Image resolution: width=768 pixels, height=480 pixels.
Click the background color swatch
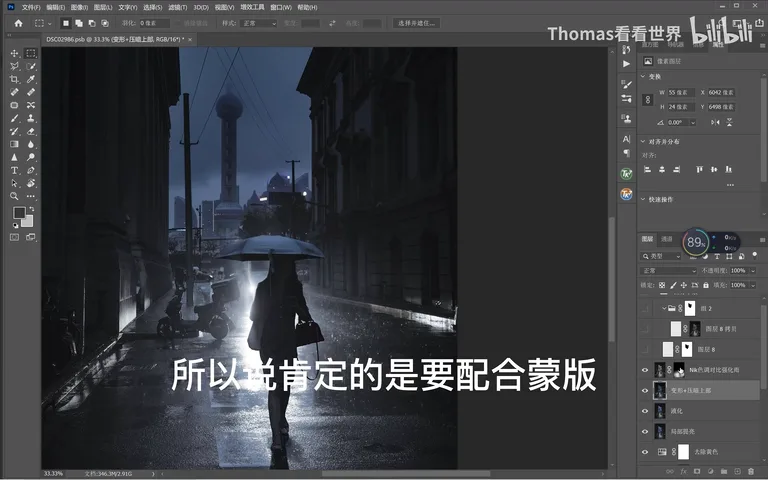point(27,222)
